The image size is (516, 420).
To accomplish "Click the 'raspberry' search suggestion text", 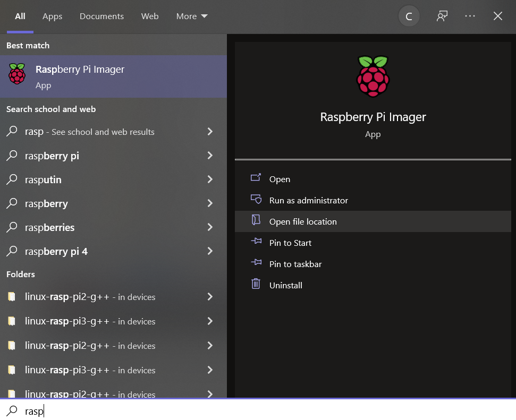I will click(46, 203).
